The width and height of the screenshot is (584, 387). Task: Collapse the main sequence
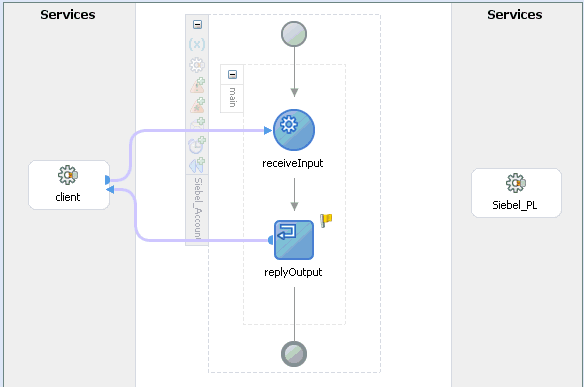click(232, 74)
